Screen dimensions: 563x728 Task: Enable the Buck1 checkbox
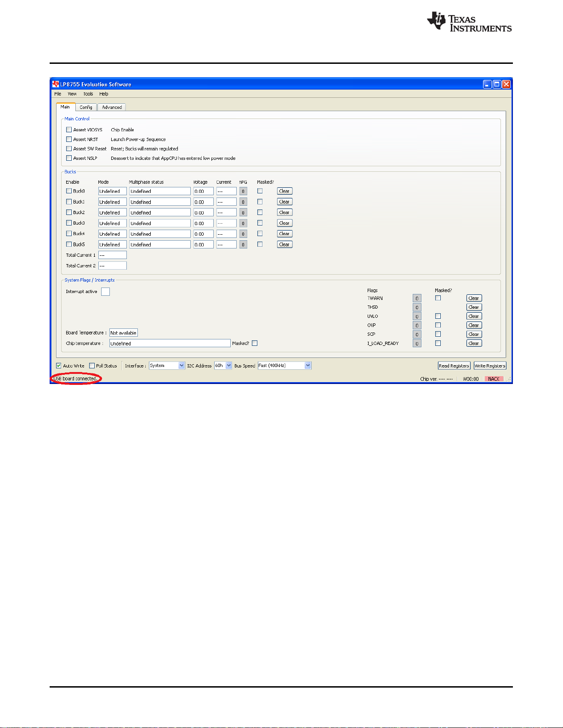[x=69, y=202]
